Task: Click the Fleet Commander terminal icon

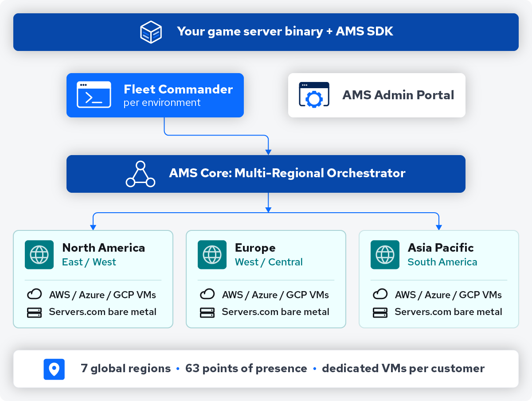Action: [x=94, y=95]
